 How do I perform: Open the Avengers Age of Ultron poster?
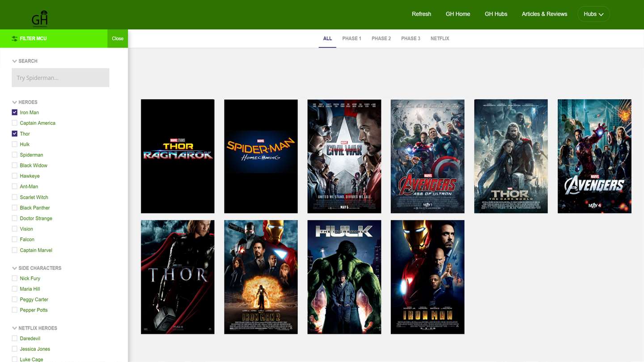click(428, 156)
